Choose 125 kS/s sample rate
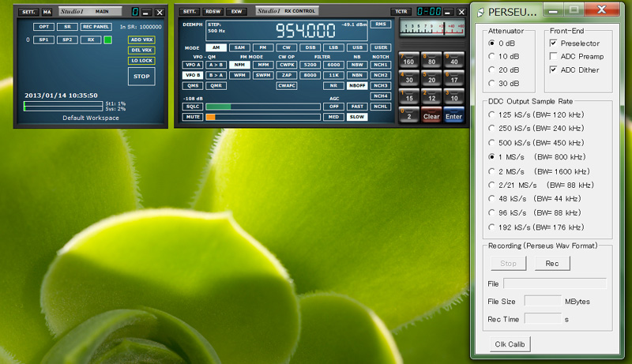Image resolution: width=632 pixels, height=364 pixels. (x=492, y=114)
